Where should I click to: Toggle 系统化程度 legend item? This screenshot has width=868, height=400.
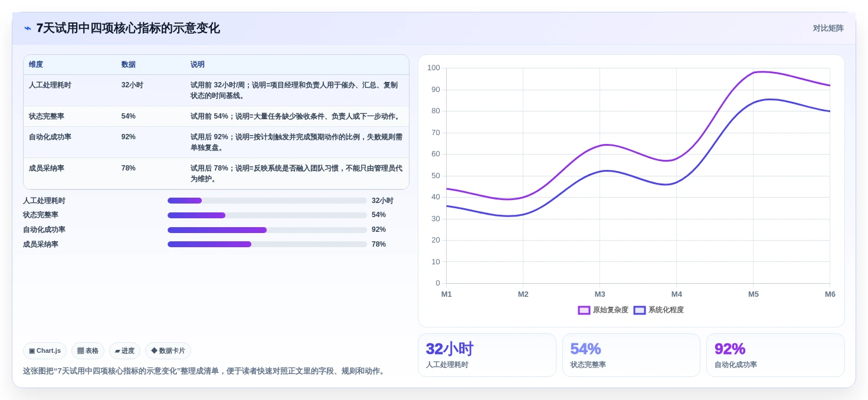click(x=659, y=310)
